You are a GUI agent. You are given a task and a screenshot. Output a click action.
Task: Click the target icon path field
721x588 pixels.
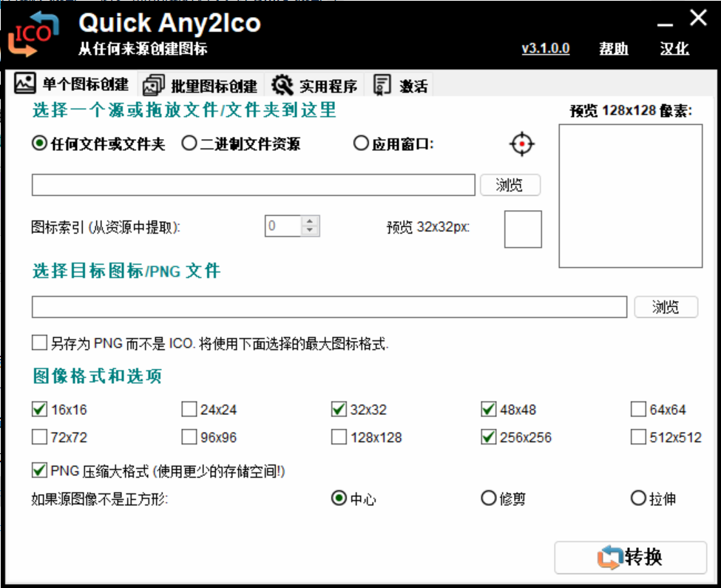click(x=329, y=307)
